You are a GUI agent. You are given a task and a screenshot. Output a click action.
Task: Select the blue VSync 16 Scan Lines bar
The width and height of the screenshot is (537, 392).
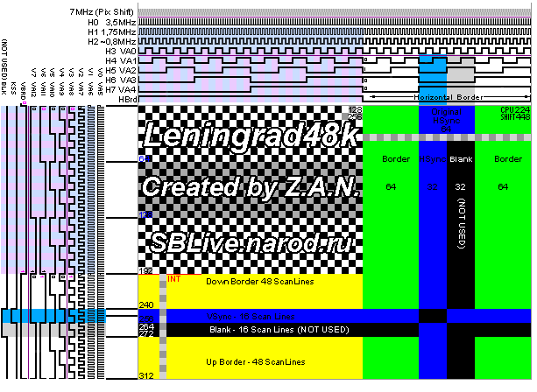coord(263,315)
